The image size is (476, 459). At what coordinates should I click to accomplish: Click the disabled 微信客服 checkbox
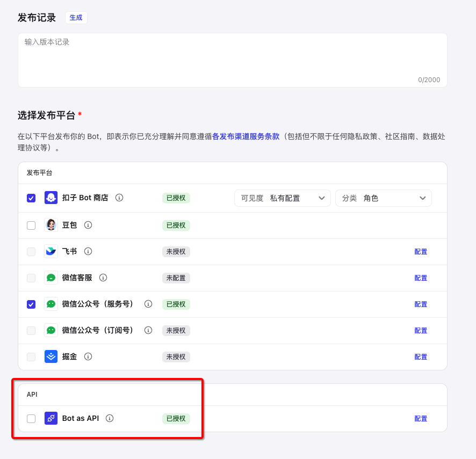click(31, 278)
